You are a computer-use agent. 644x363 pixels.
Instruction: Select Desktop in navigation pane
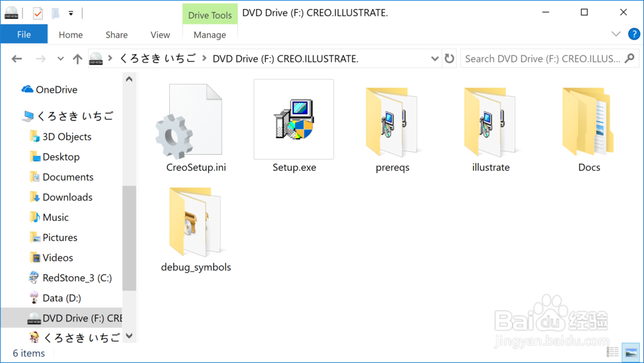click(55, 157)
